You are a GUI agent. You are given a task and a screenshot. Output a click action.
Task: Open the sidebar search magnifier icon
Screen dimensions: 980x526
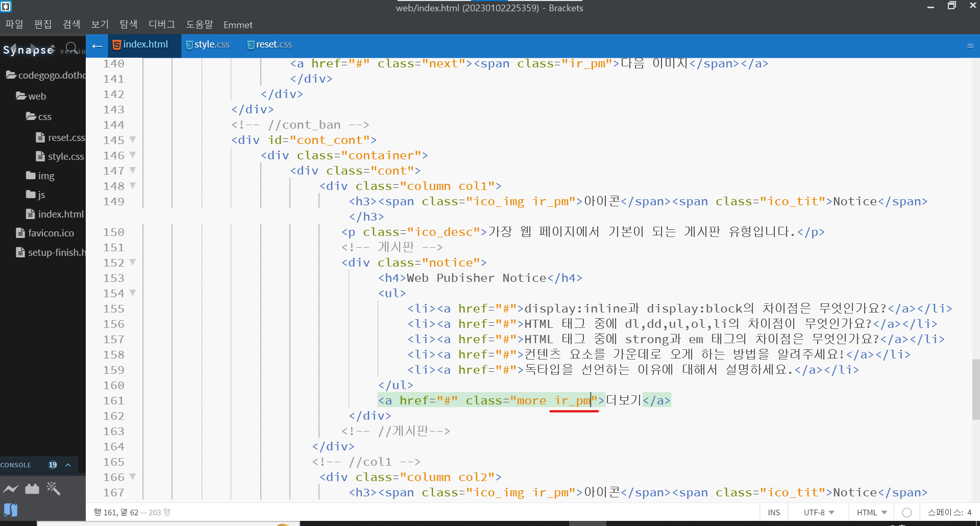(x=72, y=48)
